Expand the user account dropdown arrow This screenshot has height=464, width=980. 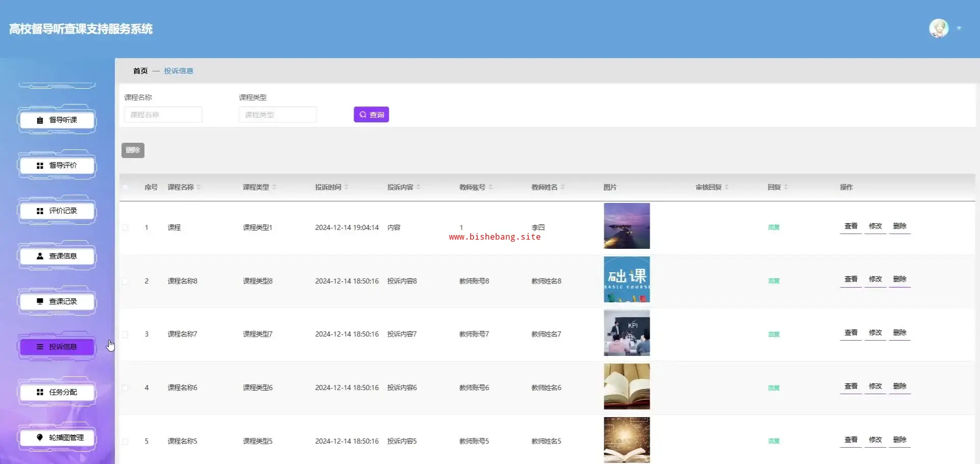tap(959, 29)
